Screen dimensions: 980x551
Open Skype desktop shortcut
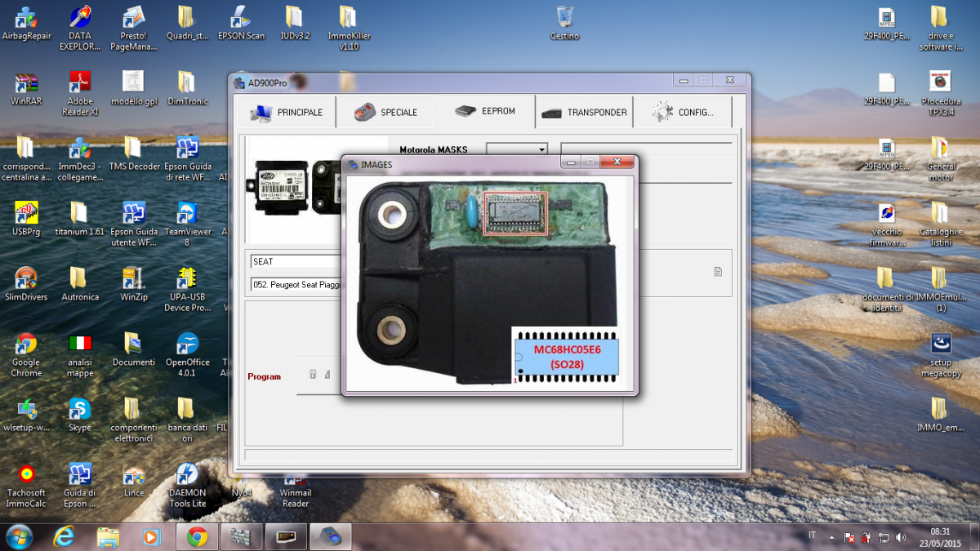click(80, 415)
